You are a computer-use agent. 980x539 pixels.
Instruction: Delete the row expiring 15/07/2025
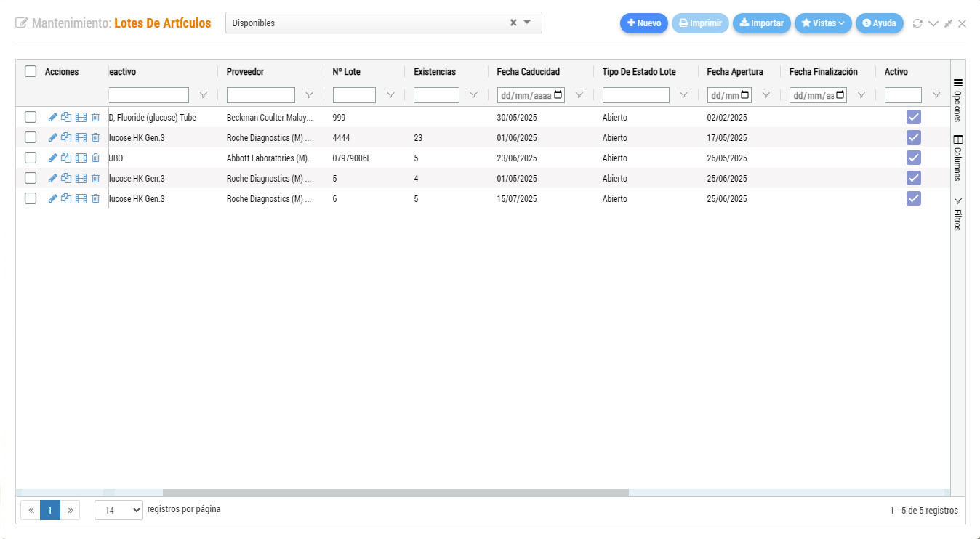(x=95, y=198)
